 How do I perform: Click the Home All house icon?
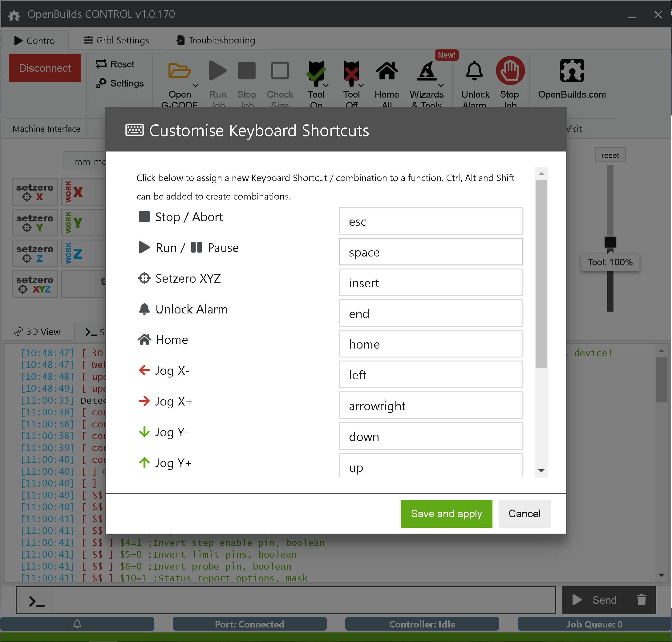click(x=387, y=71)
